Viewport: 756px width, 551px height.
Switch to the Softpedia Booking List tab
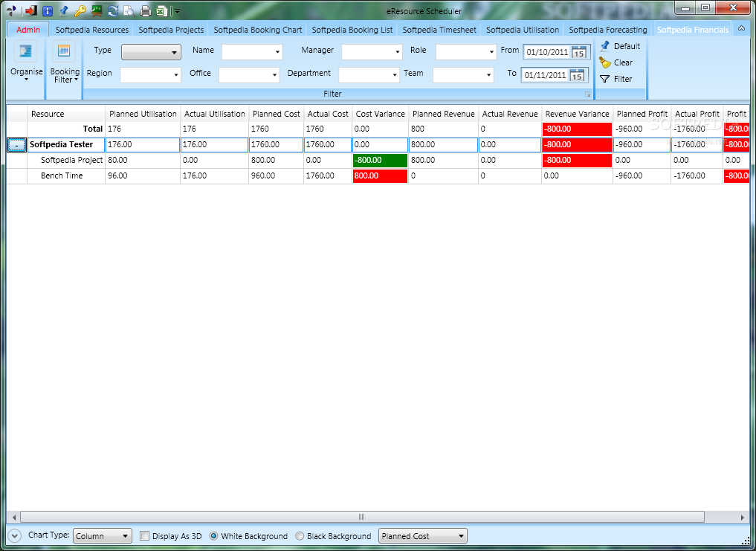coord(352,30)
